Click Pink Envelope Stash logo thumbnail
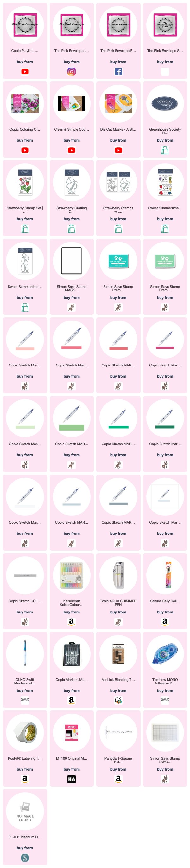 click(x=165, y=25)
